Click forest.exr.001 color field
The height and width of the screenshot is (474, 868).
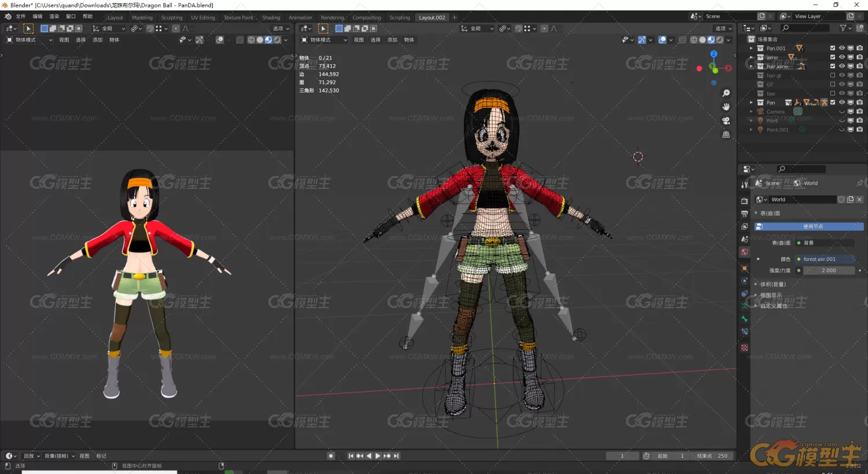[824, 259]
